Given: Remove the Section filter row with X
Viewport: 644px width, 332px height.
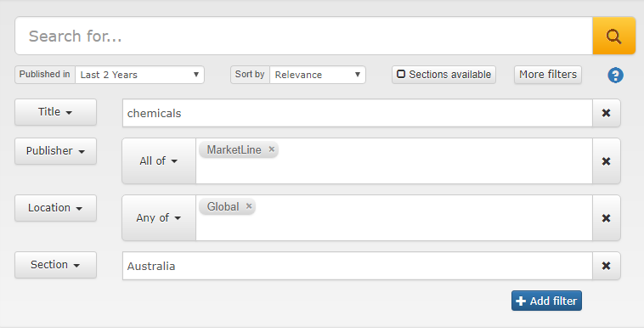Looking at the screenshot, I should point(607,266).
